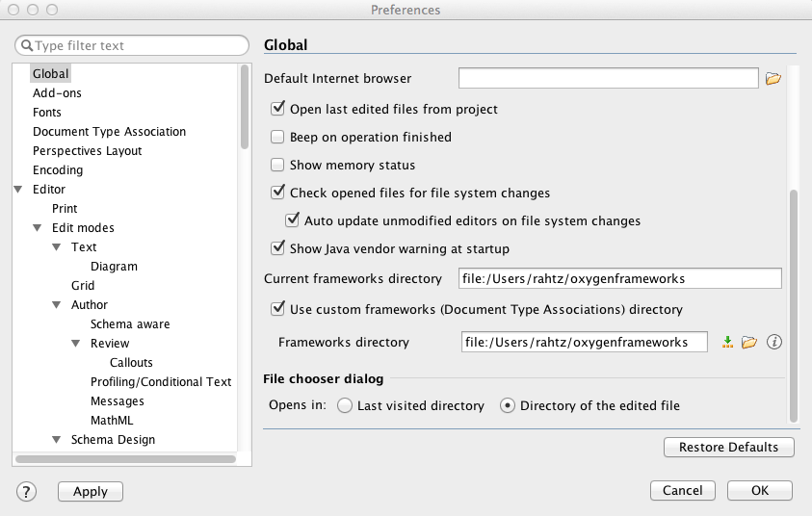Uncheck Show Java vendor warning at startup
812x516 pixels.
coord(278,248)
